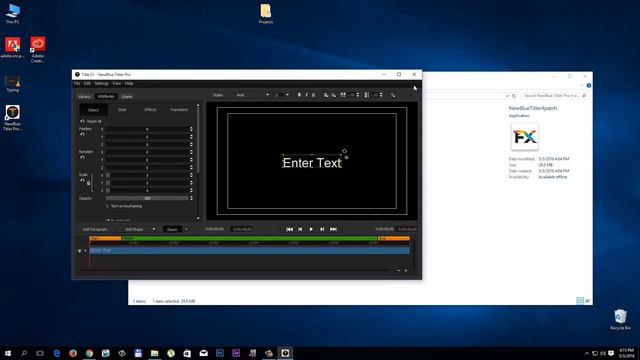Play the title preview
The image size is (640, 360).
click(311, 229)
